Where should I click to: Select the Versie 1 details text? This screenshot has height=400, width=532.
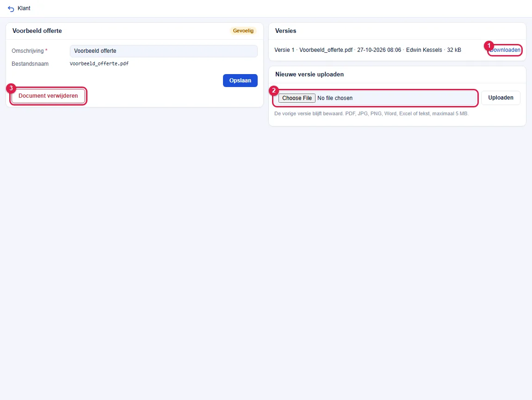click(x=368, y=50)
